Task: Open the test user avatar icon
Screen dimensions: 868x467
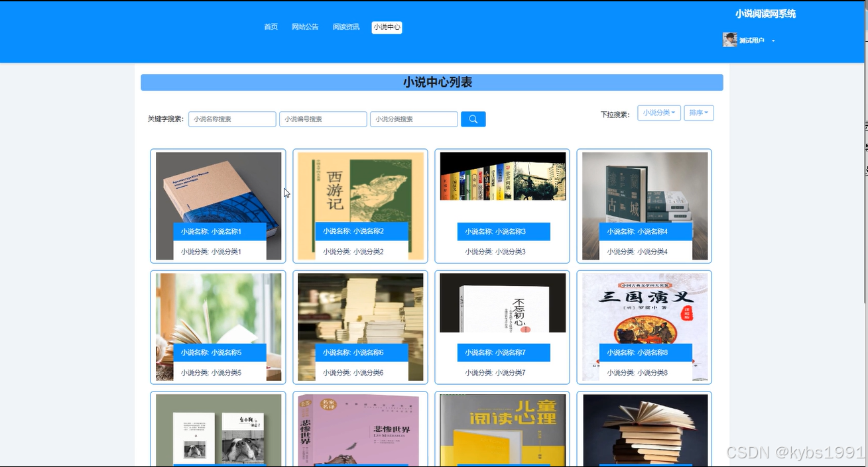Action: (729, 40)
